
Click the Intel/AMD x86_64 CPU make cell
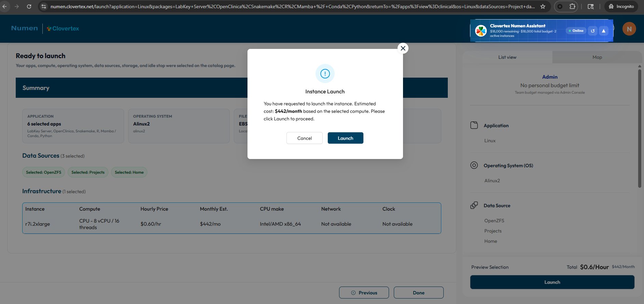point(280,224)
